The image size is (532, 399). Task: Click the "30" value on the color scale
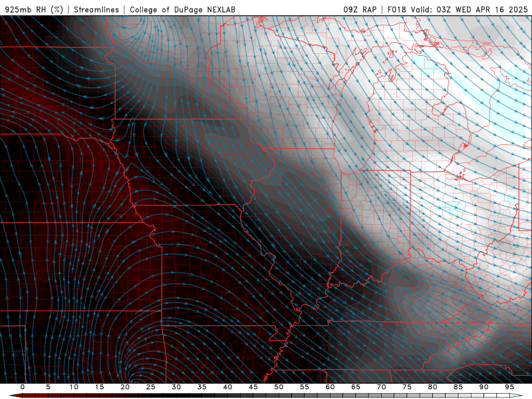pyautogui.click(x=176, y=387)
